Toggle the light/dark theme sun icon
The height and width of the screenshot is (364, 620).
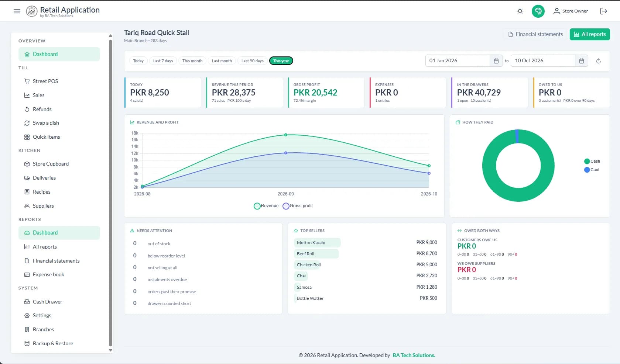click(520, 11)
